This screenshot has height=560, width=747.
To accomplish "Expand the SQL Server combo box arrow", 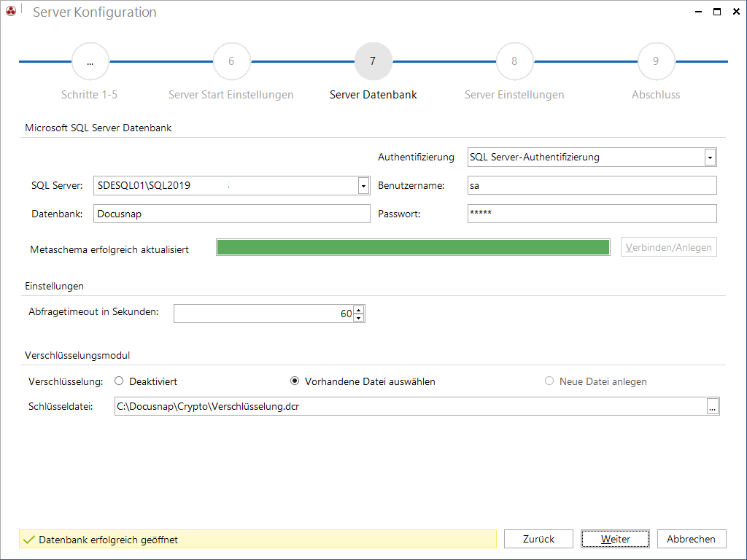I will click(363, 186).
